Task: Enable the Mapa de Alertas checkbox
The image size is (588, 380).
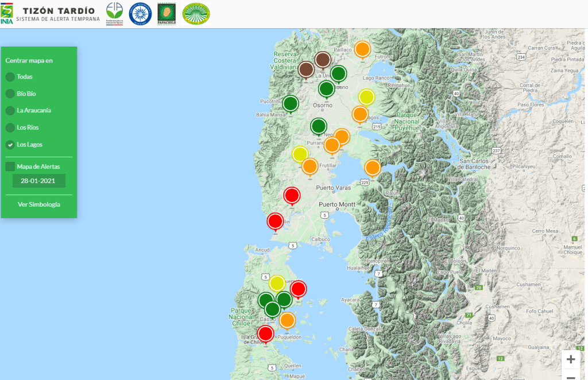Action: click(x=10, y=166)
